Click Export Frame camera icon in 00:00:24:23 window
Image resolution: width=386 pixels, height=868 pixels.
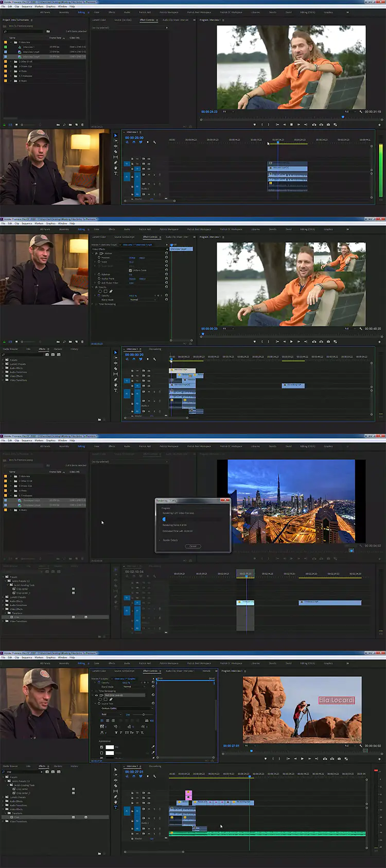coord(328,124)
